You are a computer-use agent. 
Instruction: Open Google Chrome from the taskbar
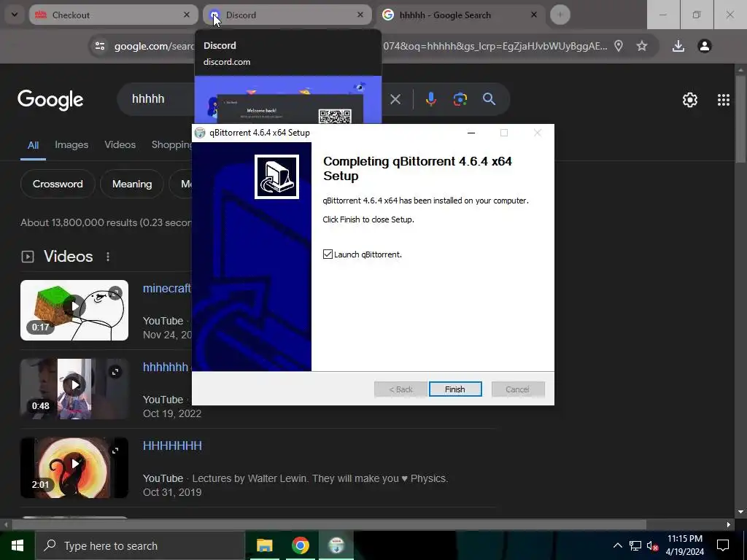pyautogui.click(x=300, y=545)
